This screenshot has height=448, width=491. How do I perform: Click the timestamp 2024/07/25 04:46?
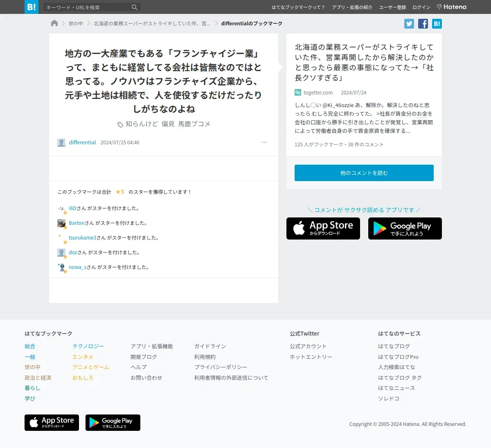point(120,143)
